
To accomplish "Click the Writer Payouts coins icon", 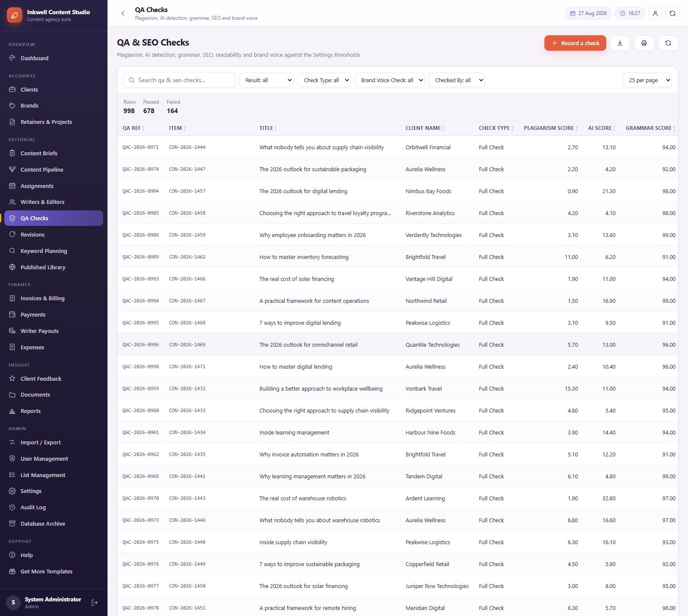I will [12, 331].
